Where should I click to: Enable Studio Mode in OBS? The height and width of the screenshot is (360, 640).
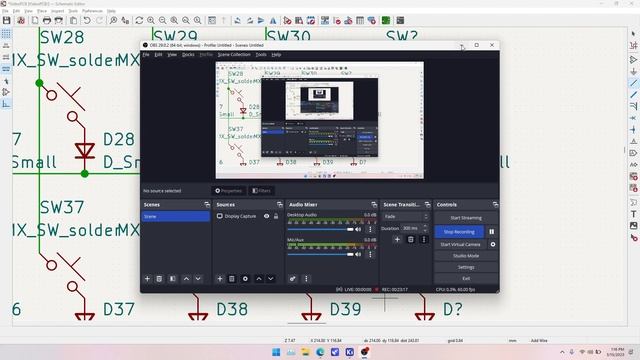pos(466,256)
